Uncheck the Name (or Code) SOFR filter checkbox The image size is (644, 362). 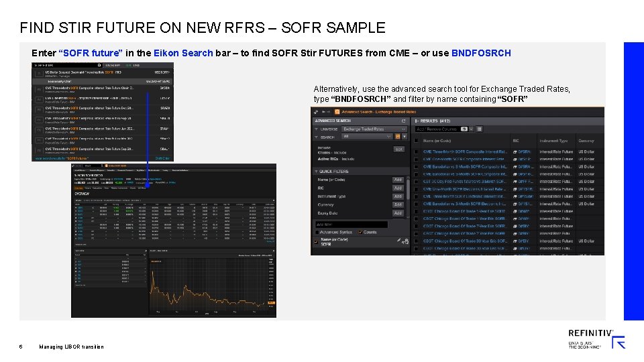316,242
